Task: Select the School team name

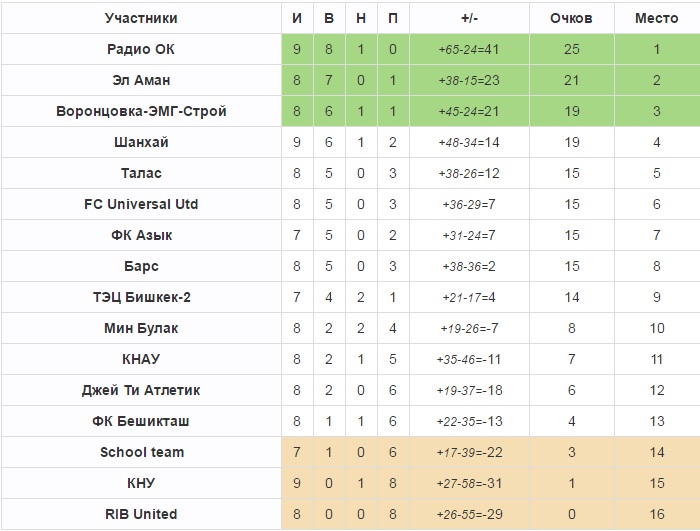Action: tap(141, 452)
